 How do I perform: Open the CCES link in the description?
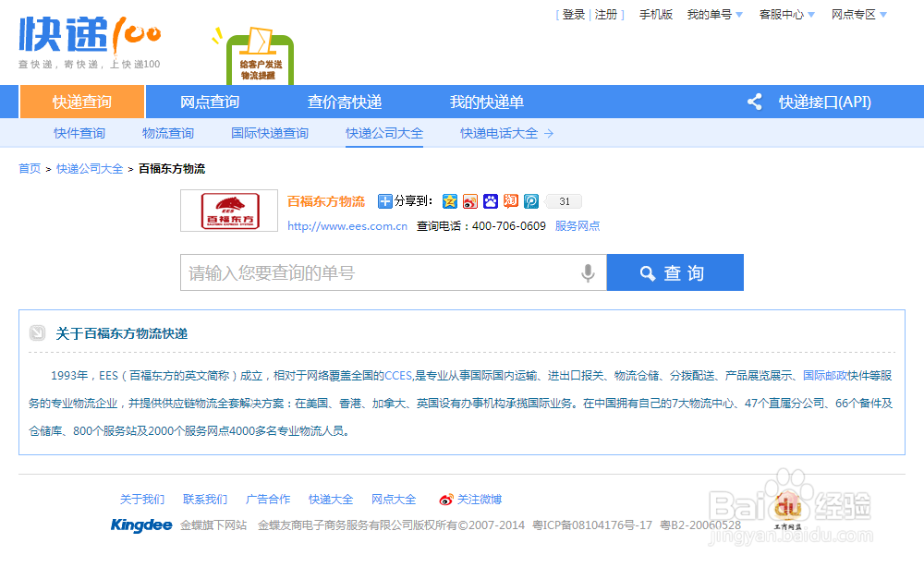[398, 376]
